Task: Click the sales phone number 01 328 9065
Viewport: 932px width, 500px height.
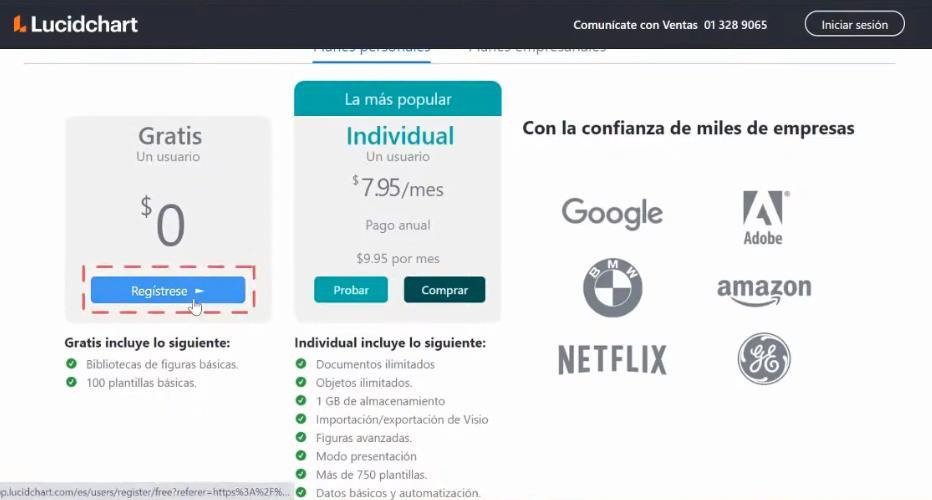Action: coord(735,25)
